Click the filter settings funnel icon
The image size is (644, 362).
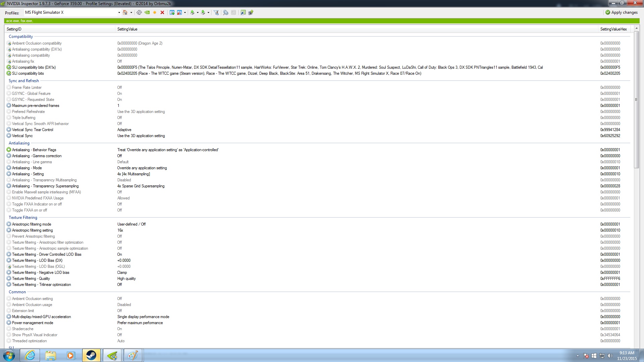[216, 12]
